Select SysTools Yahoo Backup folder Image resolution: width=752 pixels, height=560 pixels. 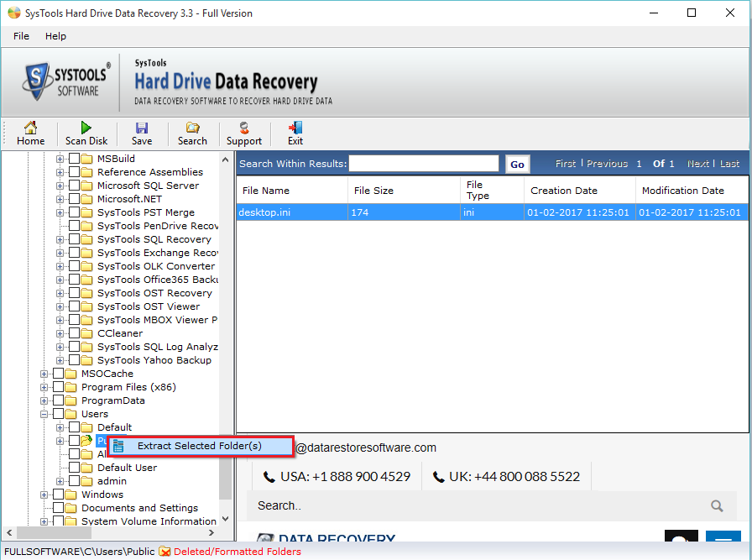154,360
